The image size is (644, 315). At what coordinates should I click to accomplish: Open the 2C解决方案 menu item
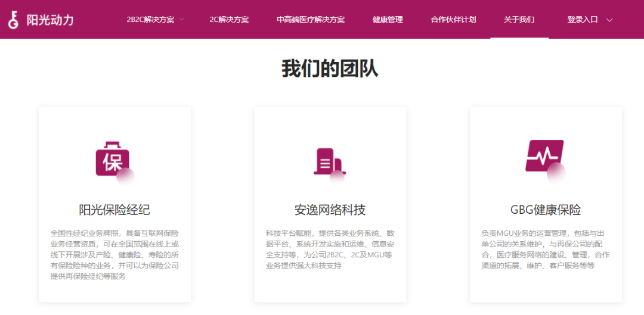tap(229, 20)
